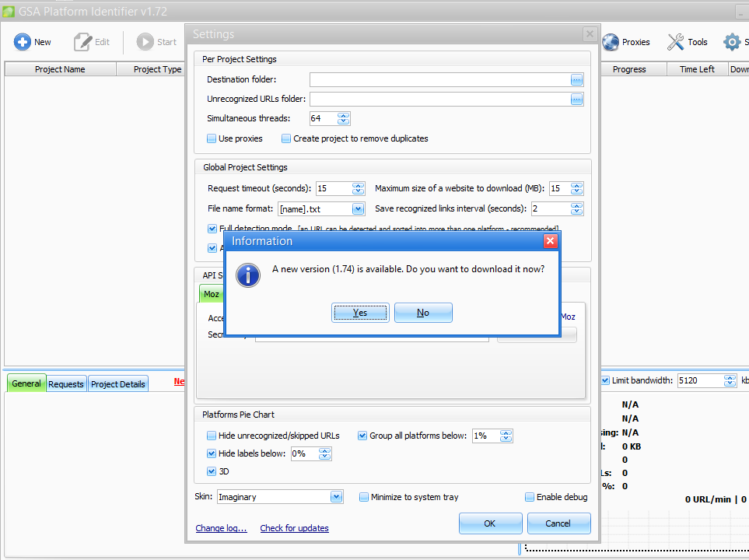
Task: Open Proxies globe icon in toolbar
Action: click(611, 42)
